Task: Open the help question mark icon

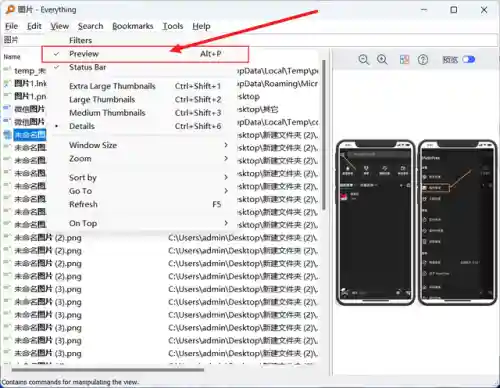Action: 423,60
